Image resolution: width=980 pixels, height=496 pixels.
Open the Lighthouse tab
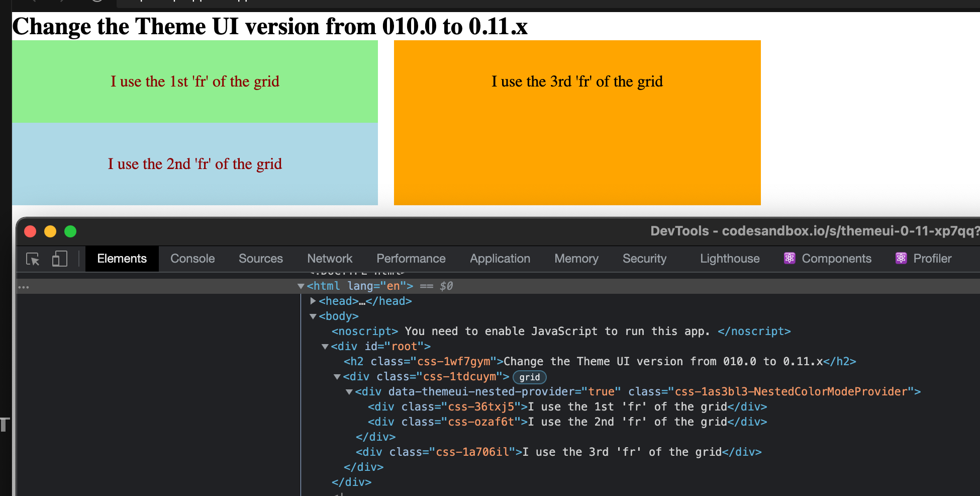click(730, 259)
